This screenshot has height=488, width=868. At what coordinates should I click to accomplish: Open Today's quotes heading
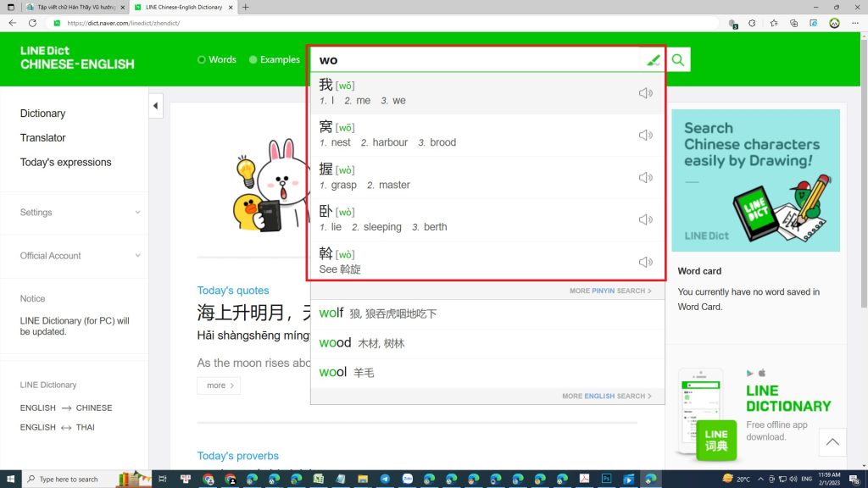pos(232,291)
